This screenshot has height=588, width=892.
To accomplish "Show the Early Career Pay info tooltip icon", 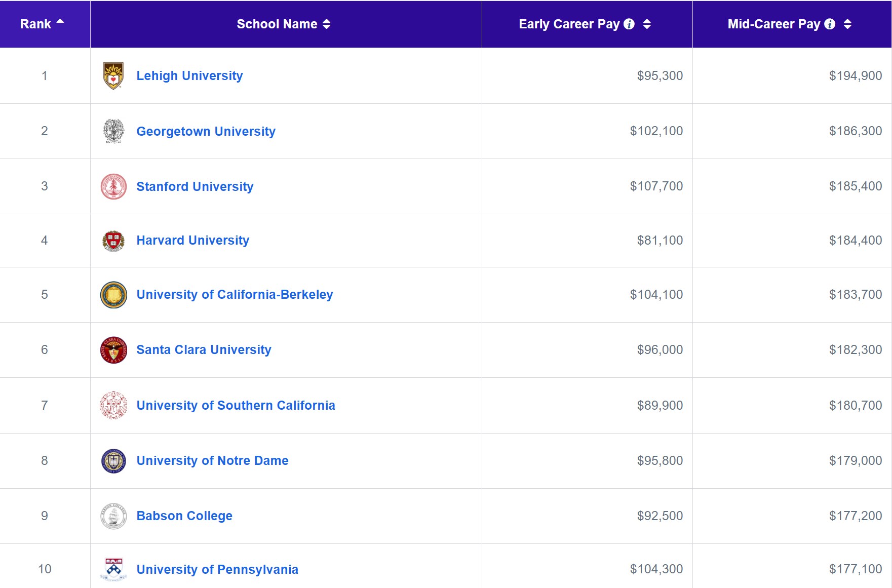I will (629, 24).
